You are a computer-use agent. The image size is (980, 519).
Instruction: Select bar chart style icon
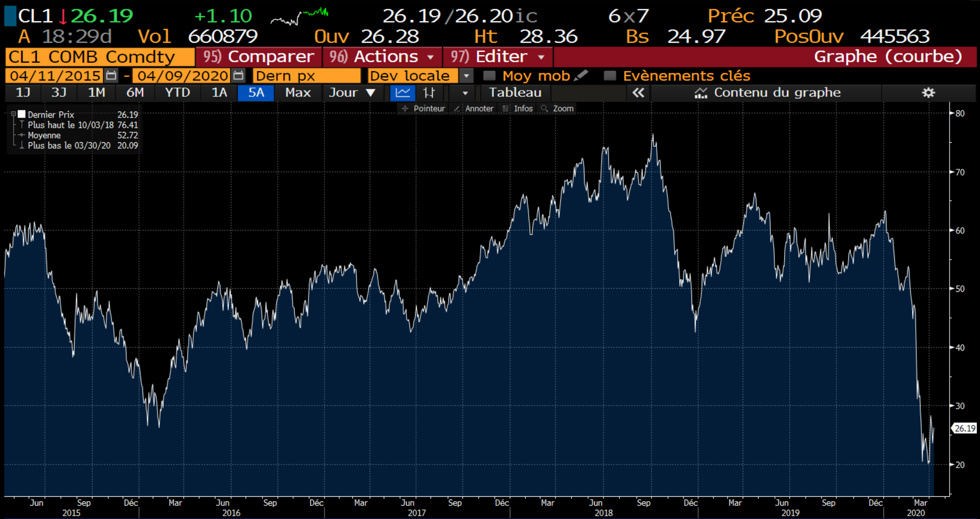[x=429, y=93]
